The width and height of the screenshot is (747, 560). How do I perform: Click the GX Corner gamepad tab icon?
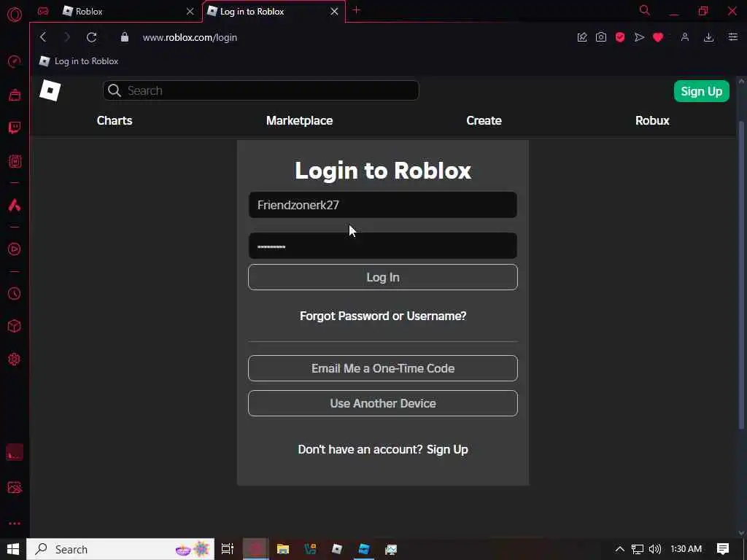43,11
